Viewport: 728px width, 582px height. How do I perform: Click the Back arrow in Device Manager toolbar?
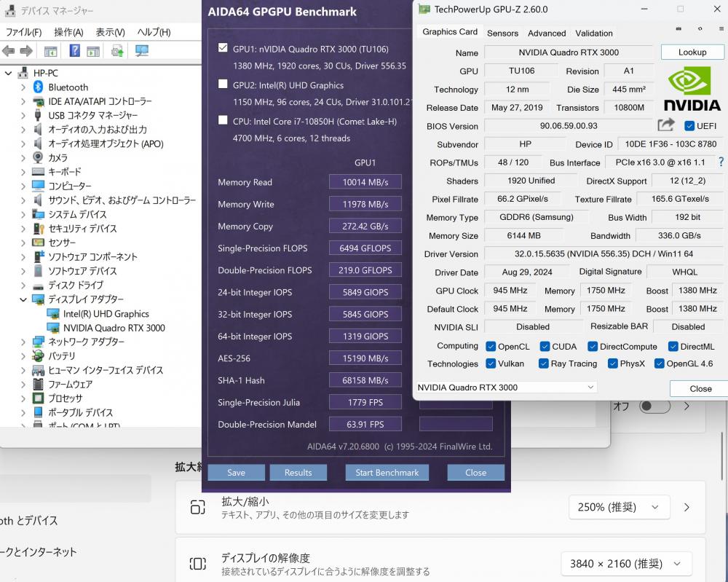(x=8, y=51)
